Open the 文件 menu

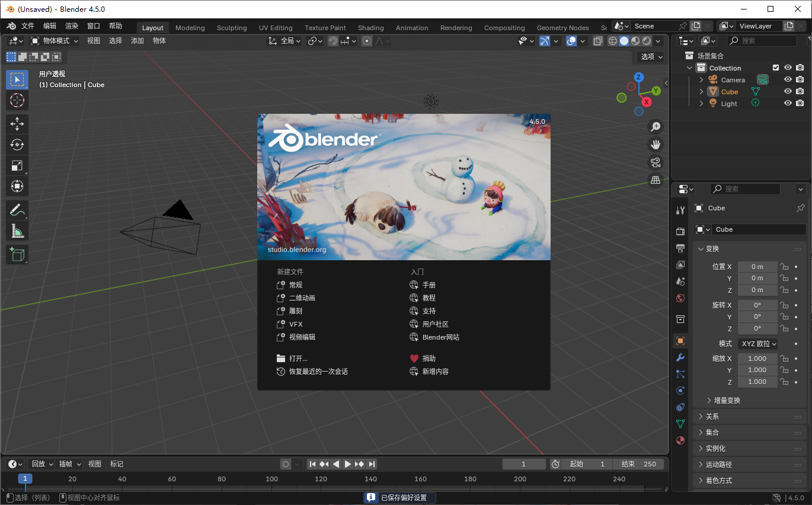[x=28, y=26]
